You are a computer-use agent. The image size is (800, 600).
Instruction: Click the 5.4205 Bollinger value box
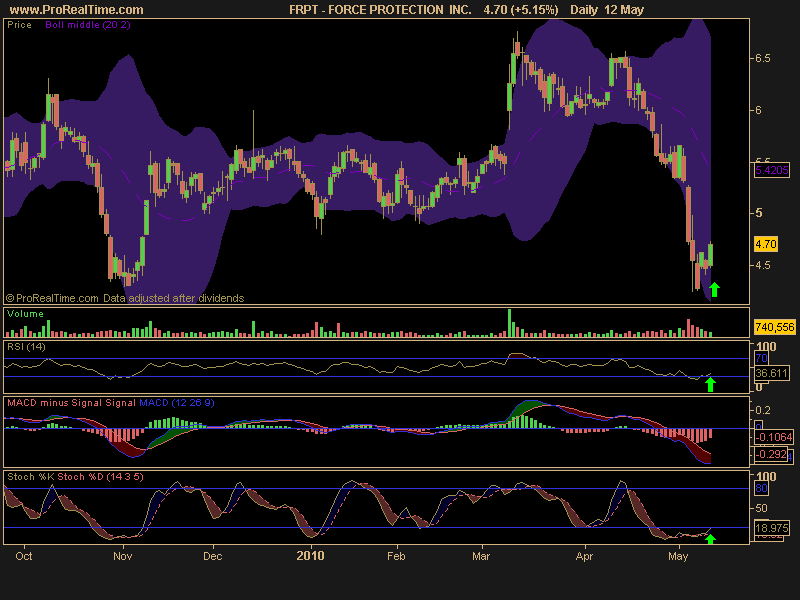click(x=772, y=170)
